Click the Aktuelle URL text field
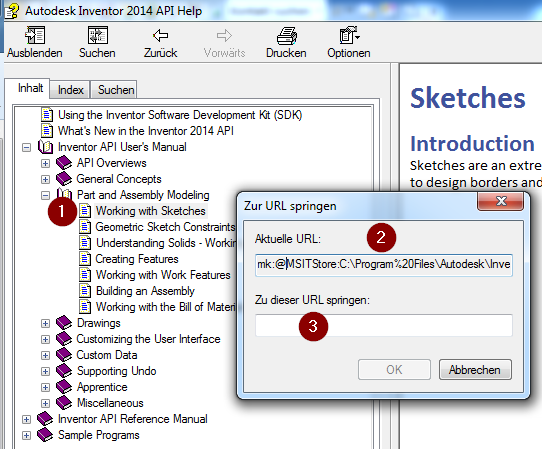542x449 pixels. point(384,265)
